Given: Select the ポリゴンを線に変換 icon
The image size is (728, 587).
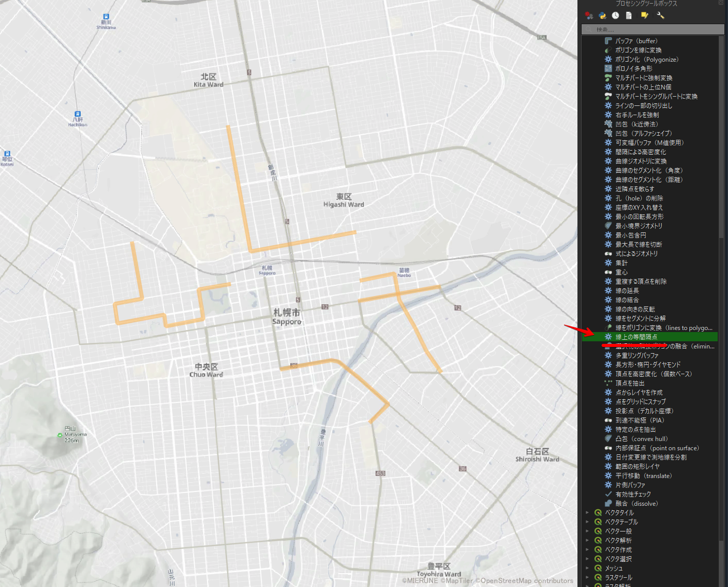Looking at the screenshot, I should click(x=608, y=50).
